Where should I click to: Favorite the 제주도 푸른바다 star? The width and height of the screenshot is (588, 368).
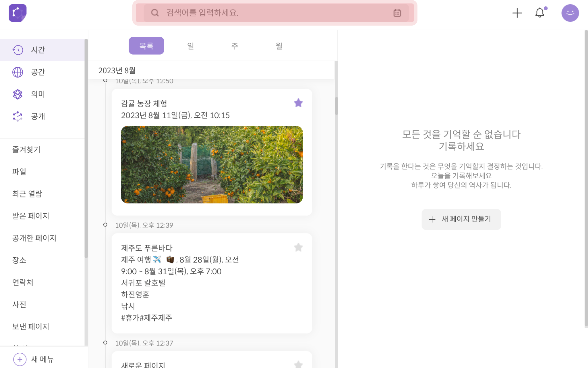click(298, 247)
